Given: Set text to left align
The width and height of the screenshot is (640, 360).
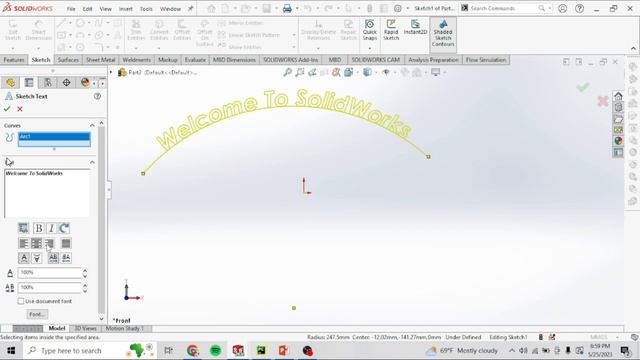Looking at the screenshot, I should [24, 244].
